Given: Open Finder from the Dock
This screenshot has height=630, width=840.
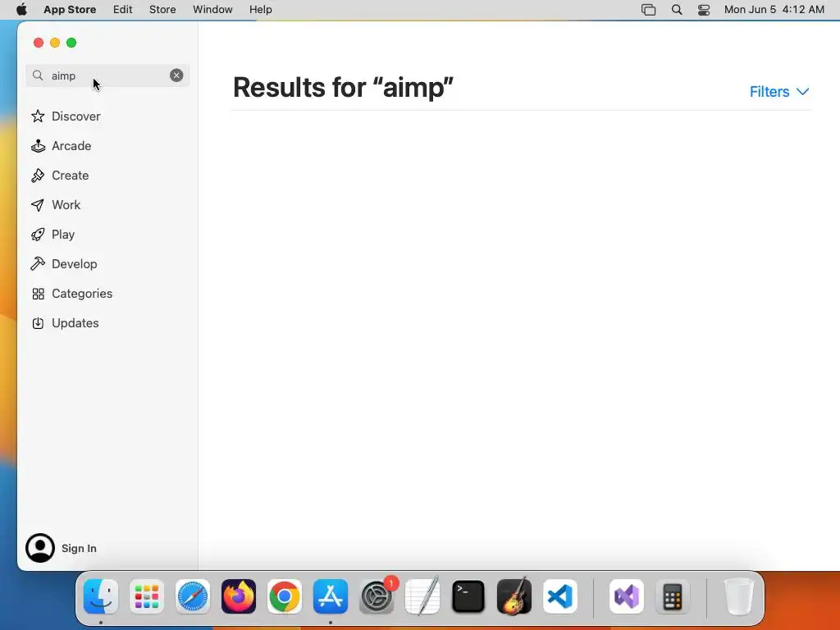Looking at the screenshot, I should [101, 596].
